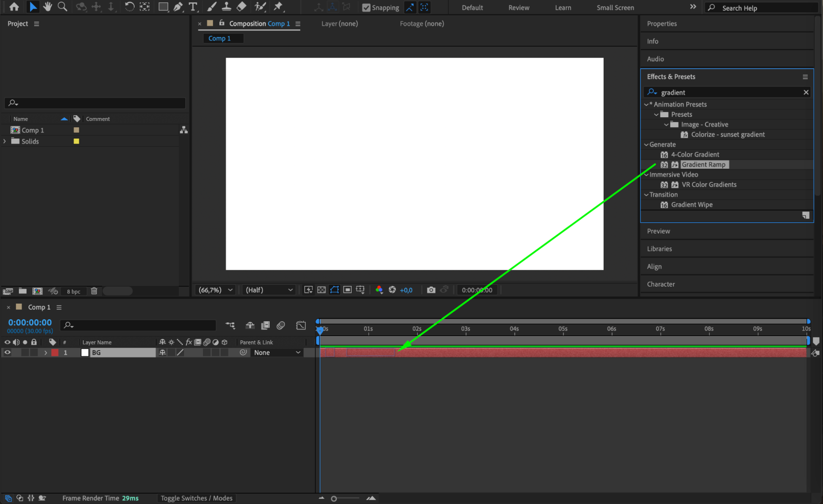The height and width of the screenshot is (504, 823).
Task: Expand the Solids folder
Action: tap(5, 141)
